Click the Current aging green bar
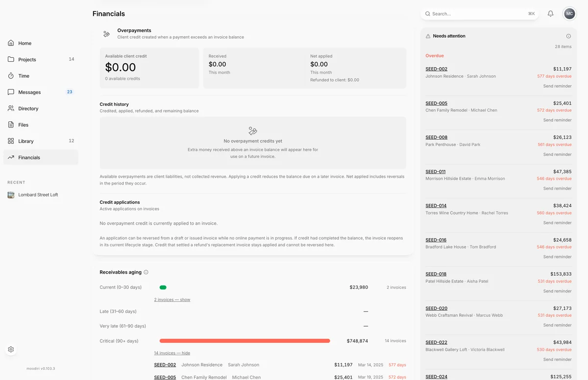Viewport: 588px width, 380px height. (x=163, y=287)
